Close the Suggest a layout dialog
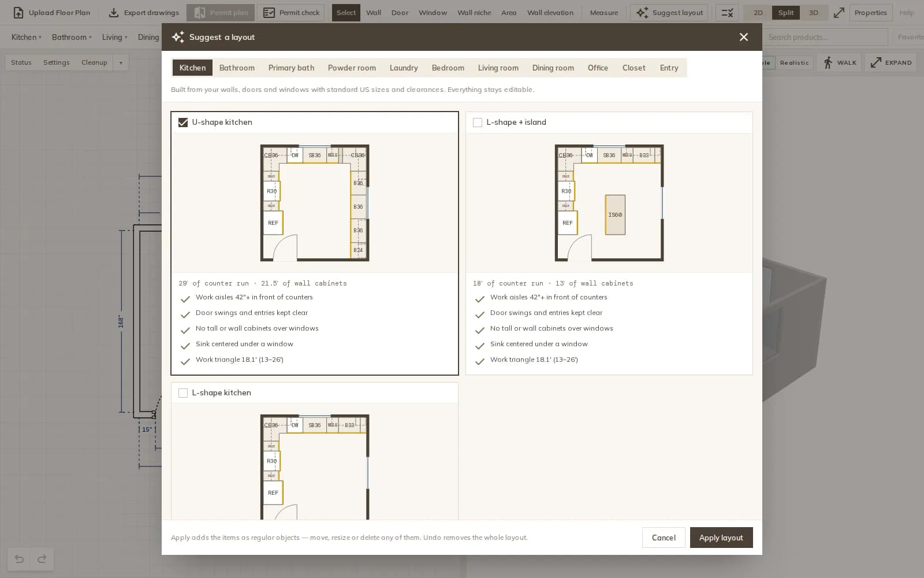Viewport: 924px width, 578px height. tap(744, 37)
